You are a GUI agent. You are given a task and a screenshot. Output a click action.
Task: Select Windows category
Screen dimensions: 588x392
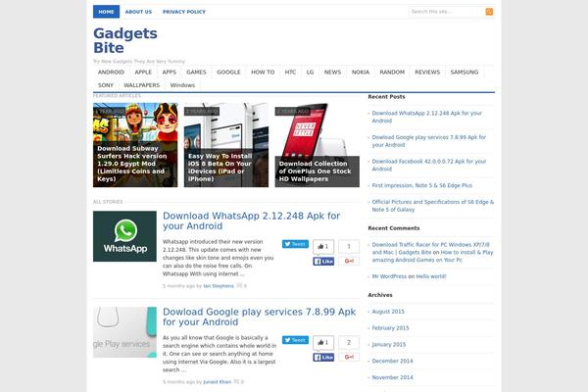(182, 85)
